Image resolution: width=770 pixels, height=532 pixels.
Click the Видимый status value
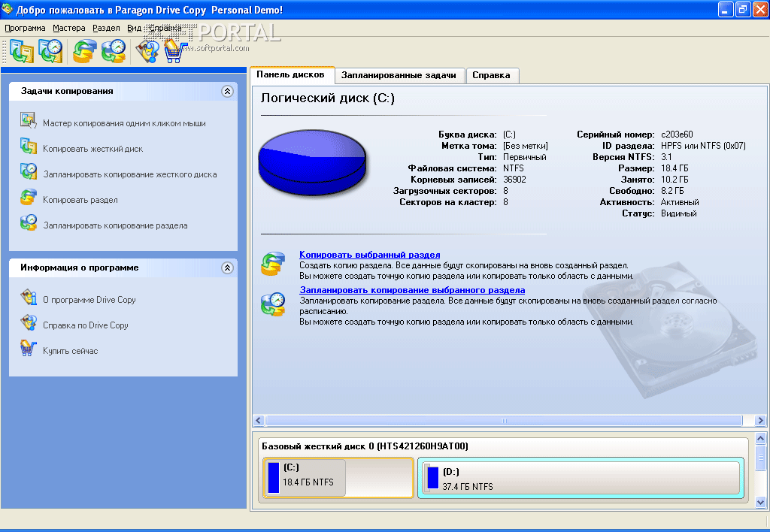679,213
